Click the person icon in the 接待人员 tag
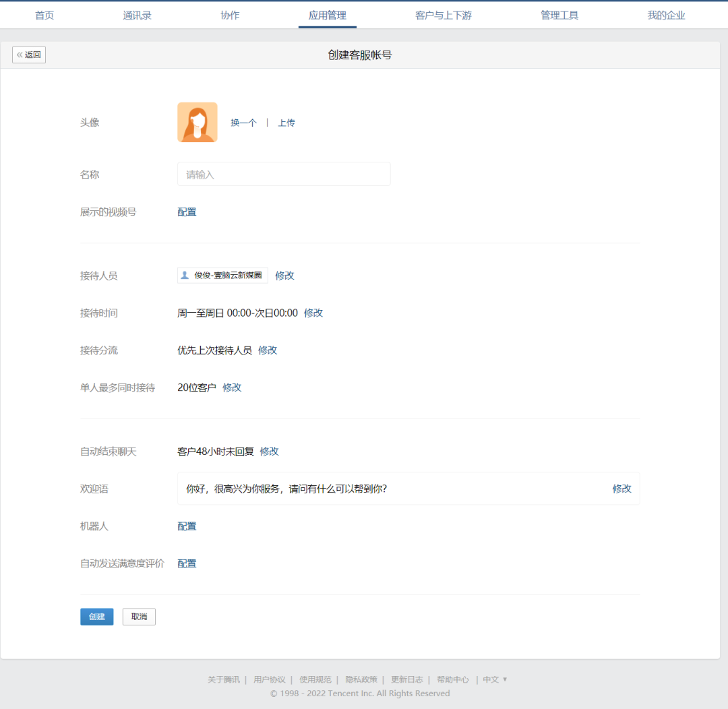This screenshot has height=709, width=728. [x=185, y=275]
